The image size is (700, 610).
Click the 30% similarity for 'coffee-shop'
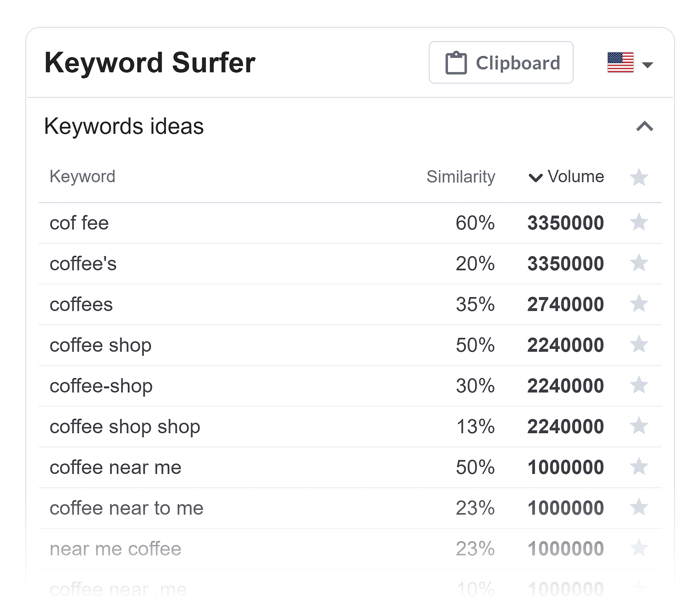pyautogui.click(x=475, y=386)
